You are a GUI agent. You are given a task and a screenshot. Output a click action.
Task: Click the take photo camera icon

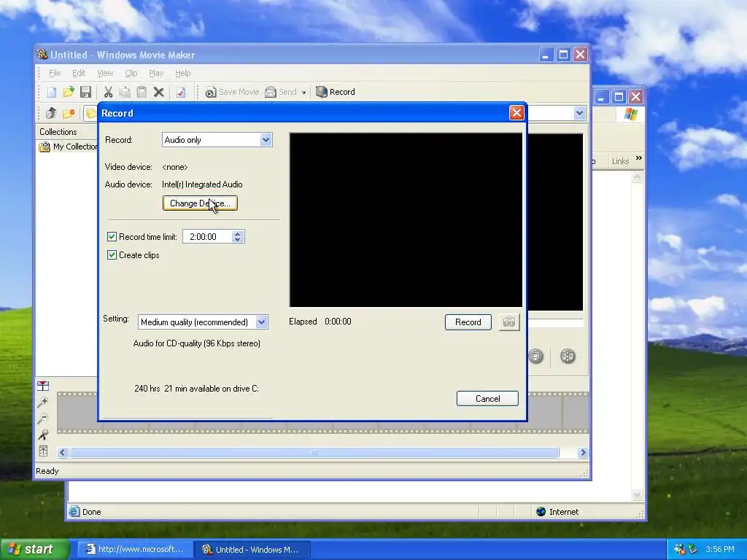[508, 322]
